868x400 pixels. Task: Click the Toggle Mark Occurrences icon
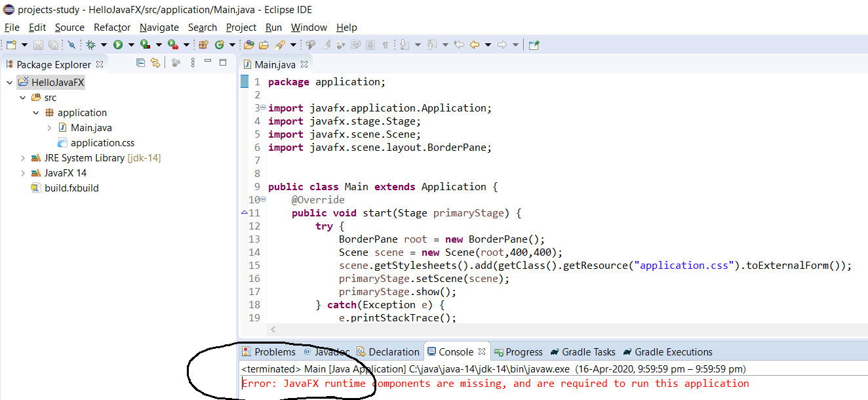326,45
